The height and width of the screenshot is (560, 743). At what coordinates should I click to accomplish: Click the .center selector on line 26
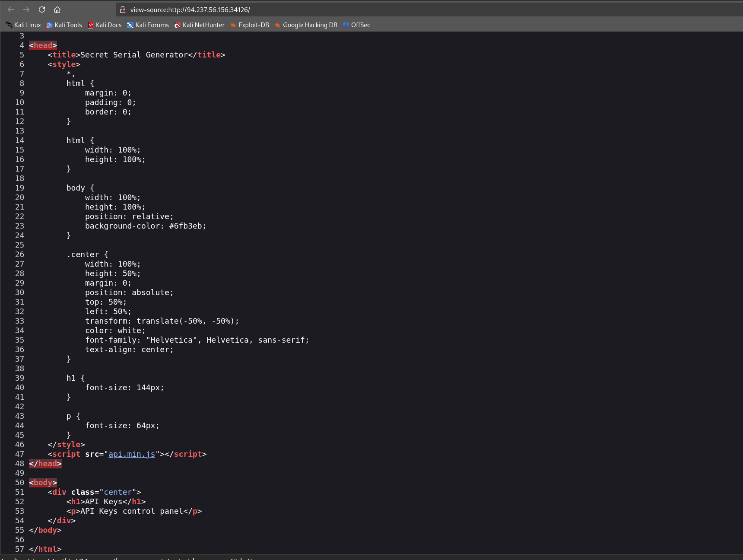click(88, 255)
